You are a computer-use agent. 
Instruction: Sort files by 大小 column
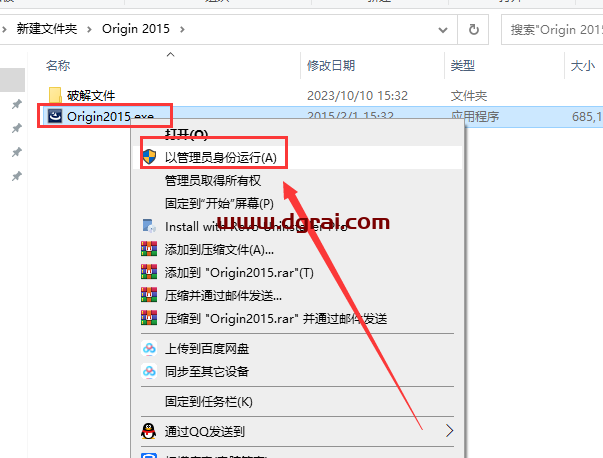(x=583, y=66)
